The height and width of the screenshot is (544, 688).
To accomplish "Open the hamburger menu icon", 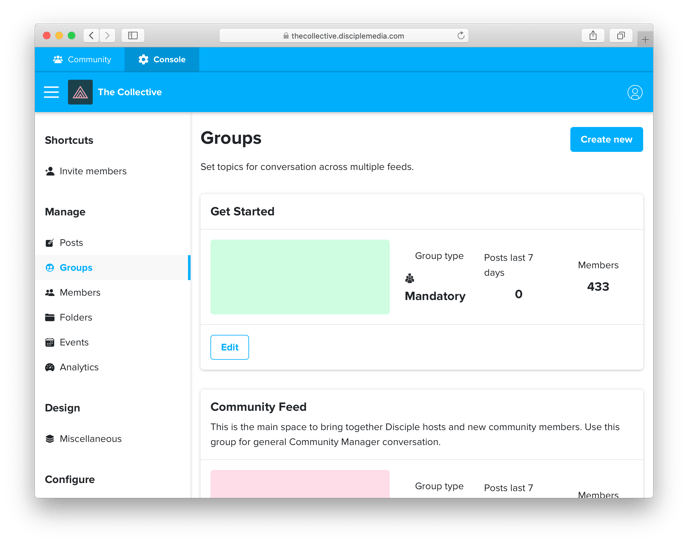I will point(51,92).
